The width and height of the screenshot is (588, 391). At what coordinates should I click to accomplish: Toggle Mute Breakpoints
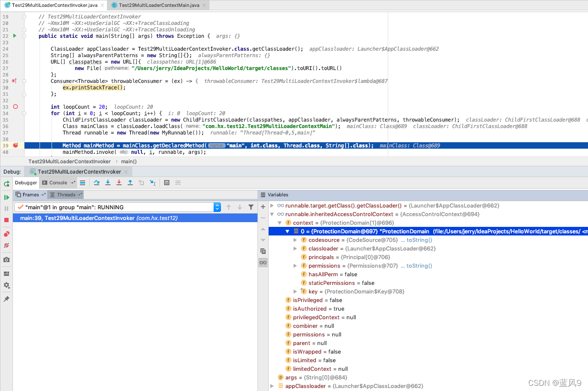pos(6,245)
